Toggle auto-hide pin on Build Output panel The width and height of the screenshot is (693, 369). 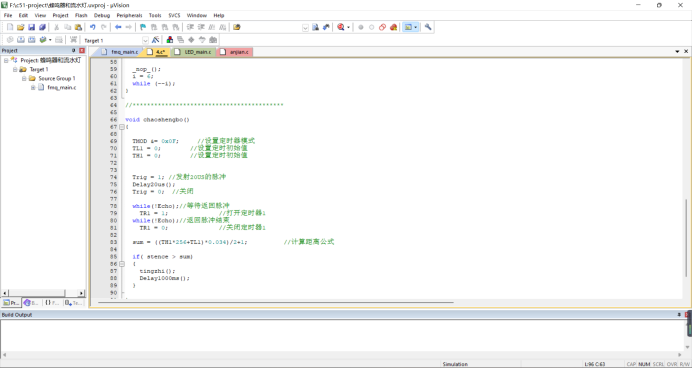[679, 315]
